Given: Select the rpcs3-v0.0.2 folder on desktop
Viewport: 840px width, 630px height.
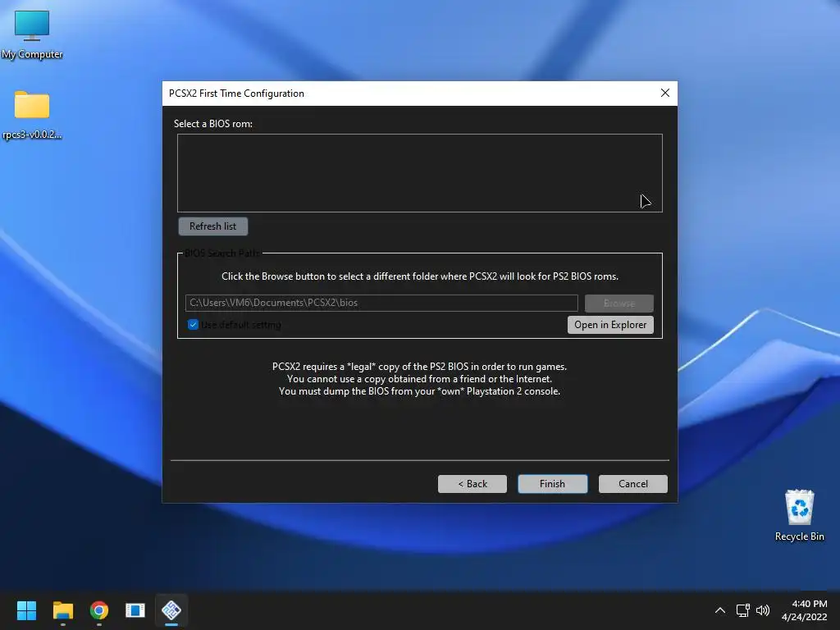Looking at the screenshot, I should 32,115.
